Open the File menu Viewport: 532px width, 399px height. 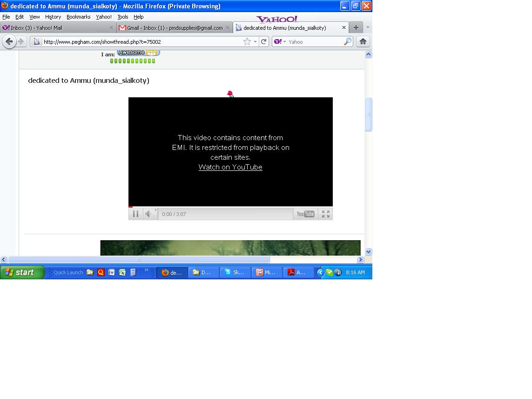click(6, 17)
